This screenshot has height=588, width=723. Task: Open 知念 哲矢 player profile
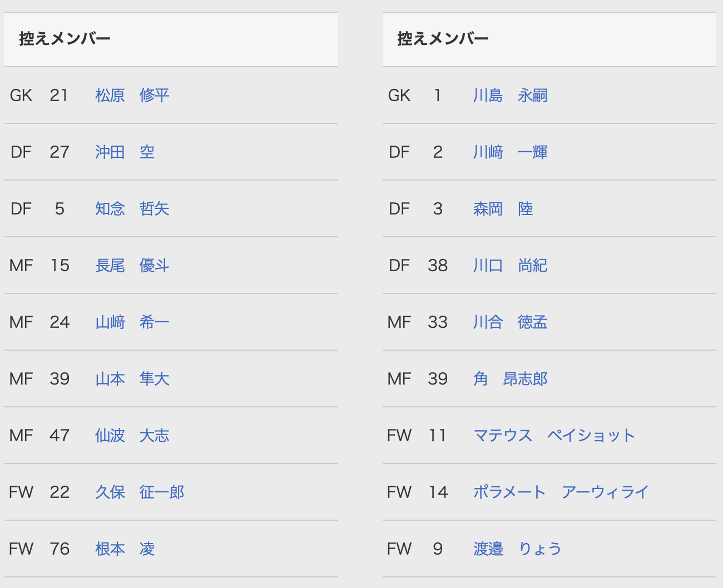click(x=132, y=209)
